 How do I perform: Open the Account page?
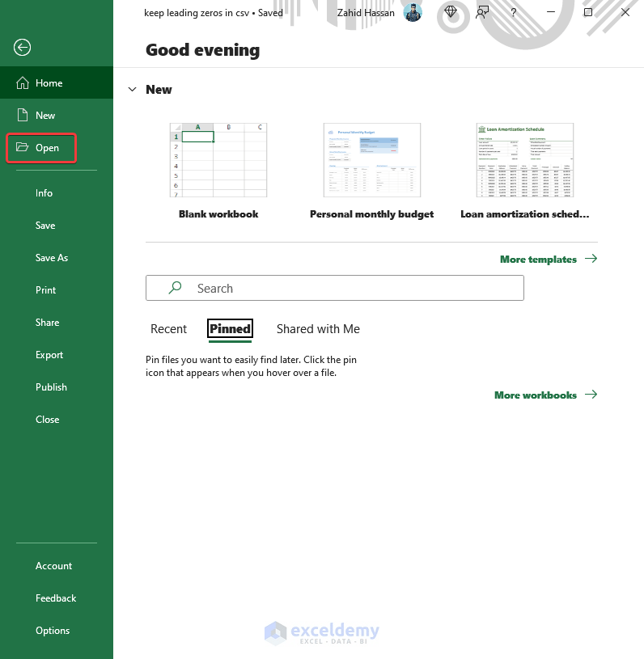click(x=53, y=566)
